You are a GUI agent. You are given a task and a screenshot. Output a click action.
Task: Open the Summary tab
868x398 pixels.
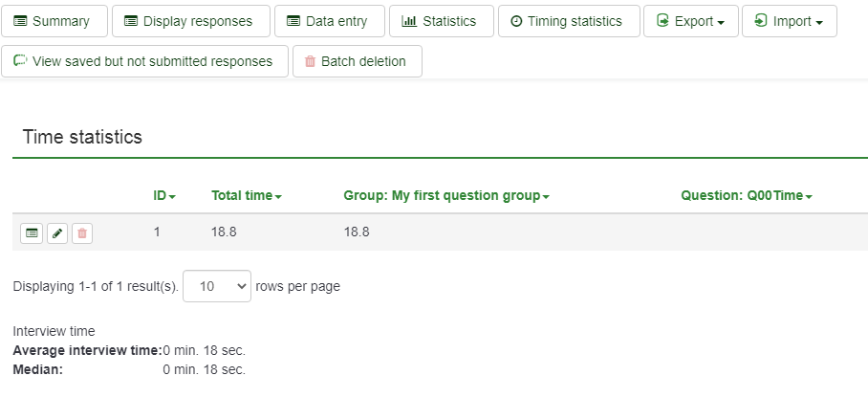(x=54, y=21)
